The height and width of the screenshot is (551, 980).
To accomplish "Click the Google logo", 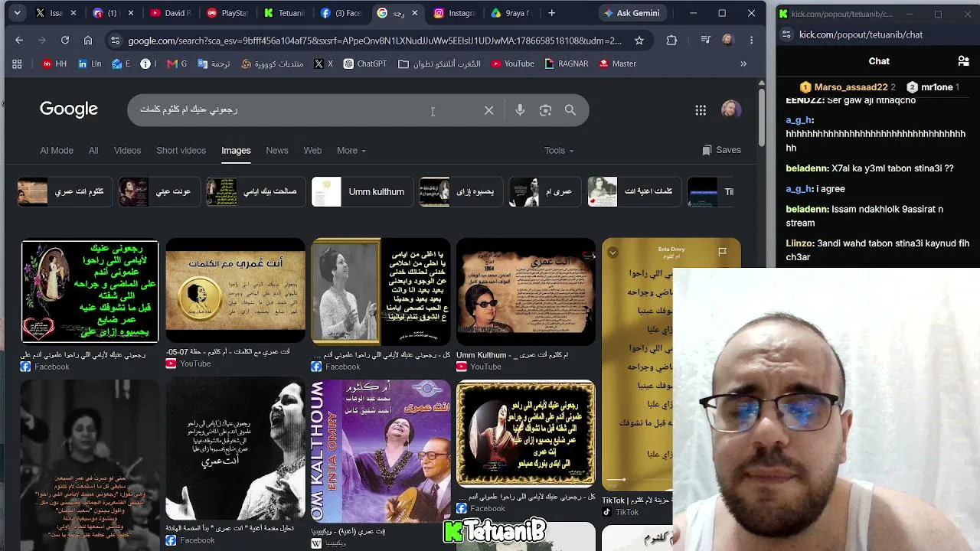I will (69, 109).
